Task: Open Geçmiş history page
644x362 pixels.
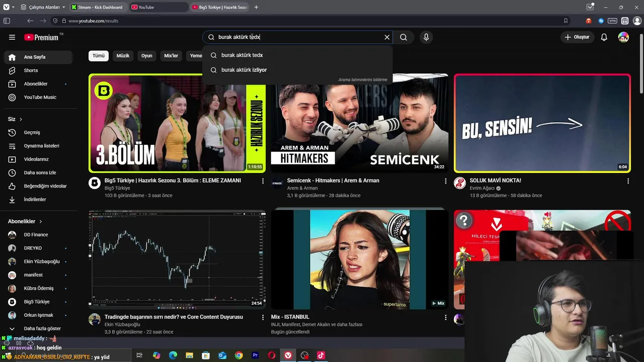Action: [x=38, y=132]
